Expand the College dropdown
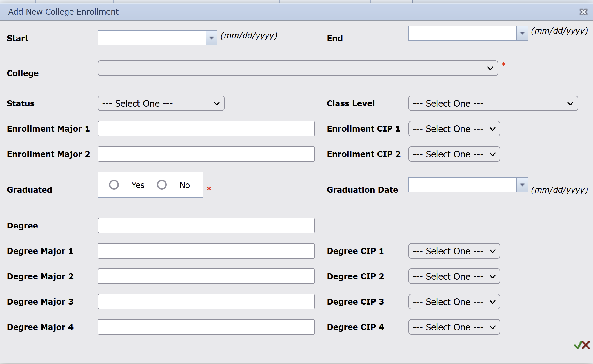593x364 pixels. point(297,68)
